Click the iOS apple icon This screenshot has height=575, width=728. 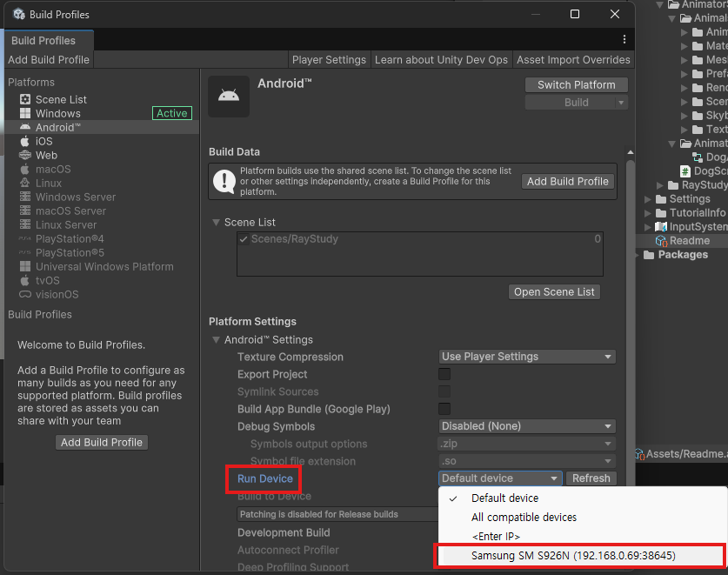click(x=25, y=141)
